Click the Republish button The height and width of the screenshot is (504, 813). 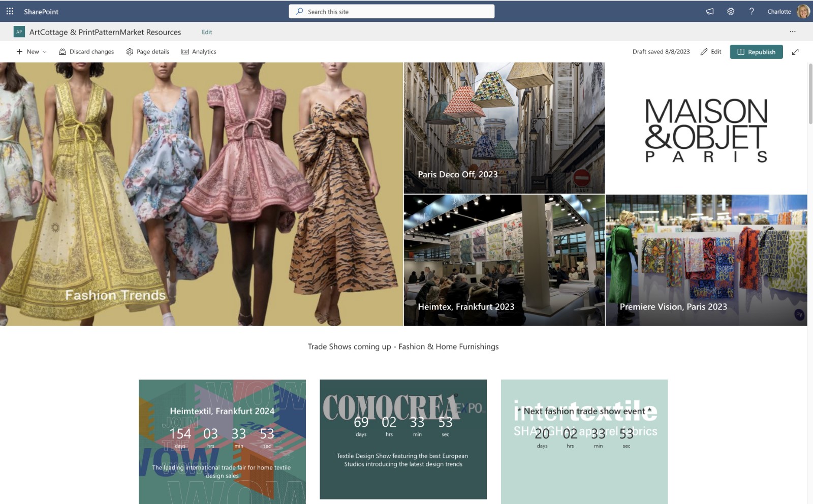point(756,52)
